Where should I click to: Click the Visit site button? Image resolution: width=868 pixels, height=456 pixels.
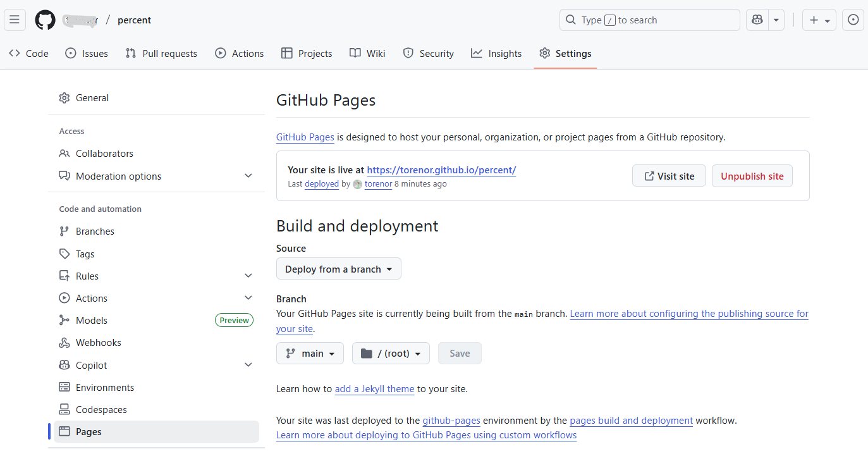pos(669,176)
